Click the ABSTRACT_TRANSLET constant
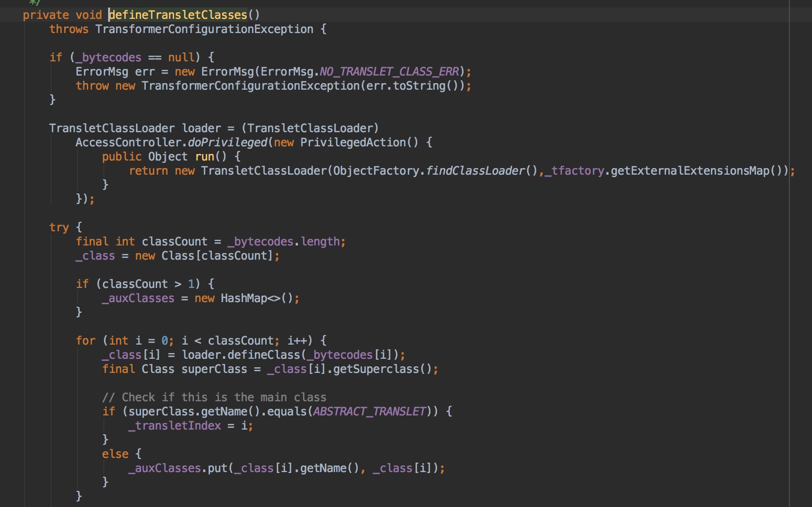Image resolution: width=812 pixels, height=507 pixels. tap(370, 412)
